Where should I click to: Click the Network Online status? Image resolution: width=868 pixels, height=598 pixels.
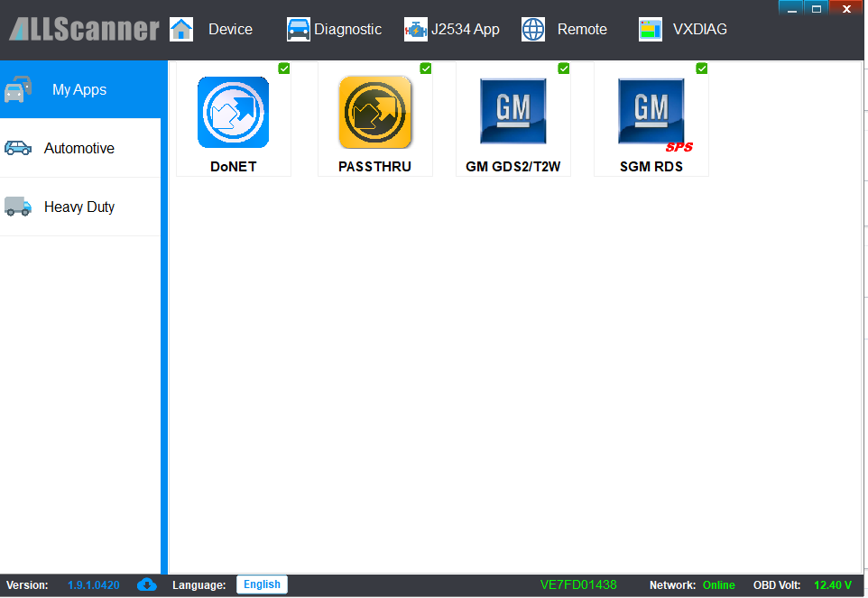pos(692,585)
